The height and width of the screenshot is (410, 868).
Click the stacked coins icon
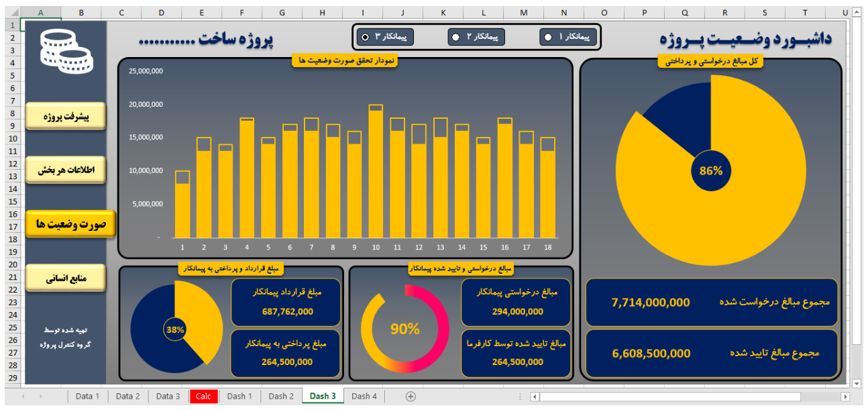[66, 50]
